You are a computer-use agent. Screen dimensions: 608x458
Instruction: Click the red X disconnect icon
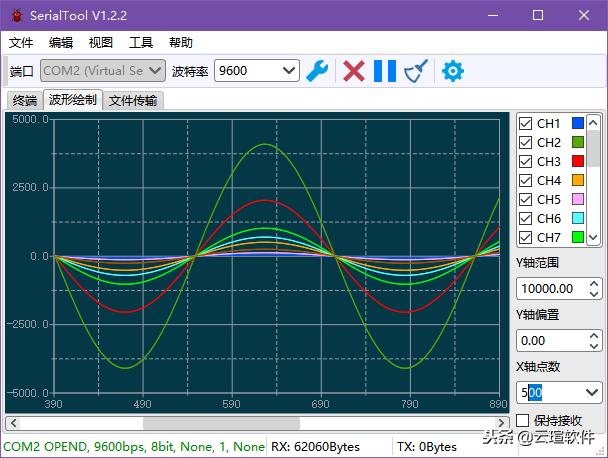point(353,70)
